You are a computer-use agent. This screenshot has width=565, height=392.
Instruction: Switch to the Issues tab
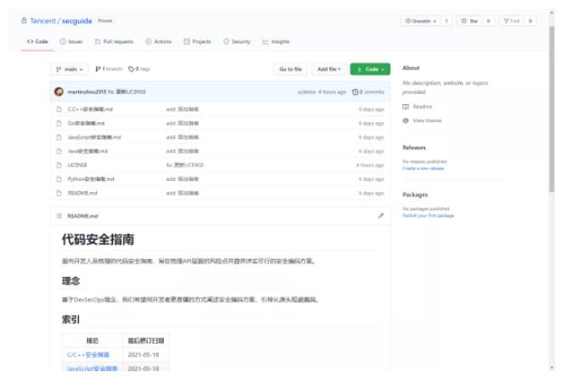coord(71,42)
